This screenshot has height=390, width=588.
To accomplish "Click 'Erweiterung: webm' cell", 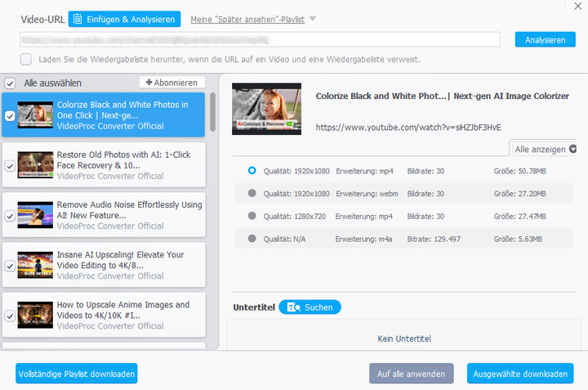I will (x=367, y=194).
